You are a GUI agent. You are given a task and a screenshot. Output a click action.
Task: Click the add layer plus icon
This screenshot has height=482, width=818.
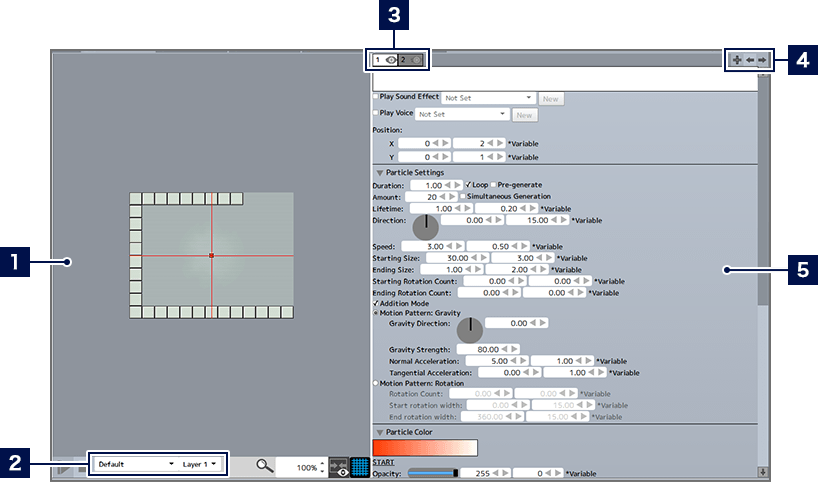click(737, 60)
